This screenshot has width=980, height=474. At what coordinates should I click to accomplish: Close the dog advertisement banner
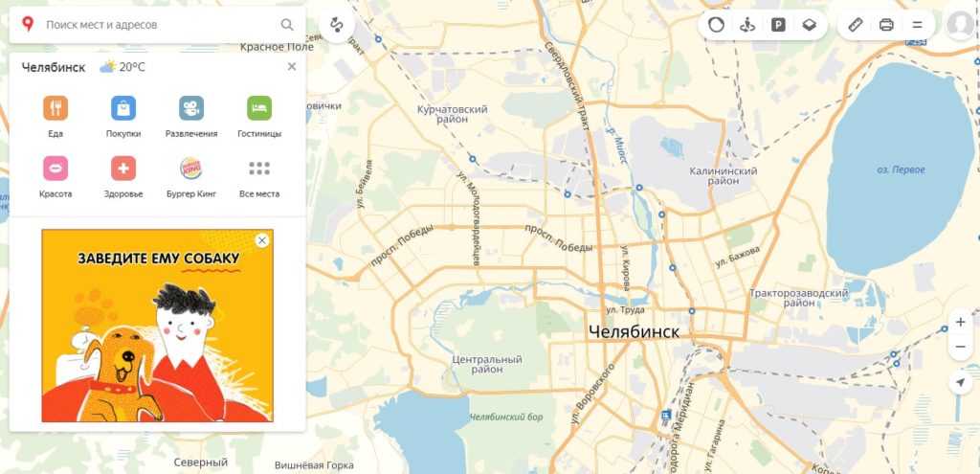tap(262, 240)
